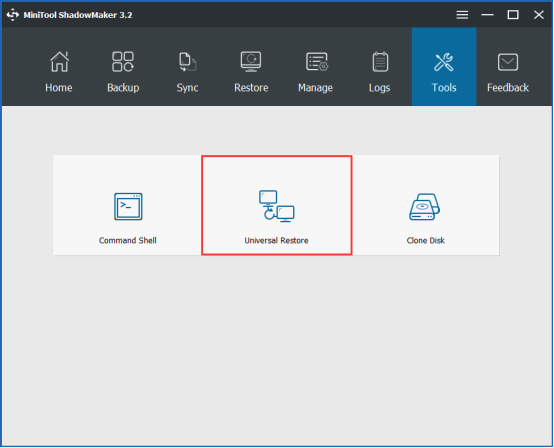Click the Command Shell text label
The image size is (554, 448).
(x=128, y=241)
